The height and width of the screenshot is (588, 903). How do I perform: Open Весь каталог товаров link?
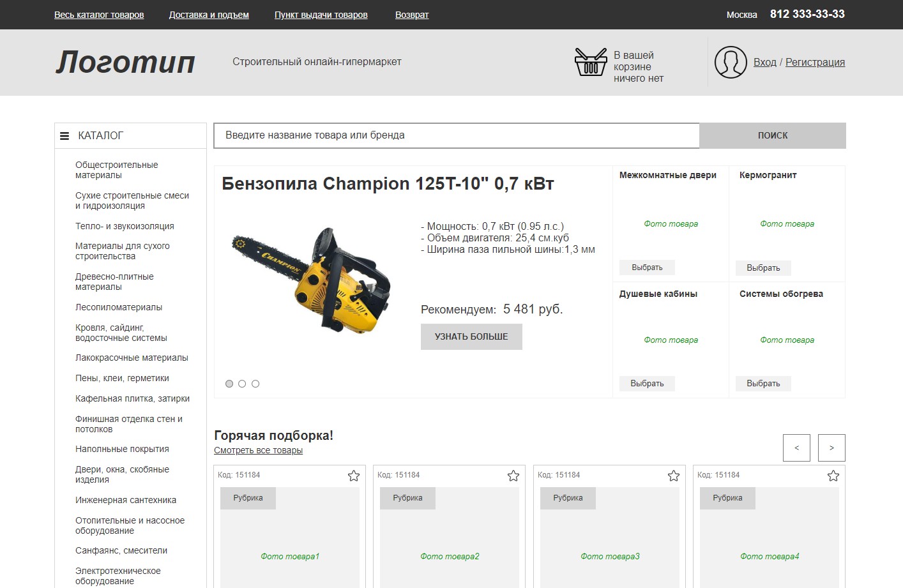(99, 15)
